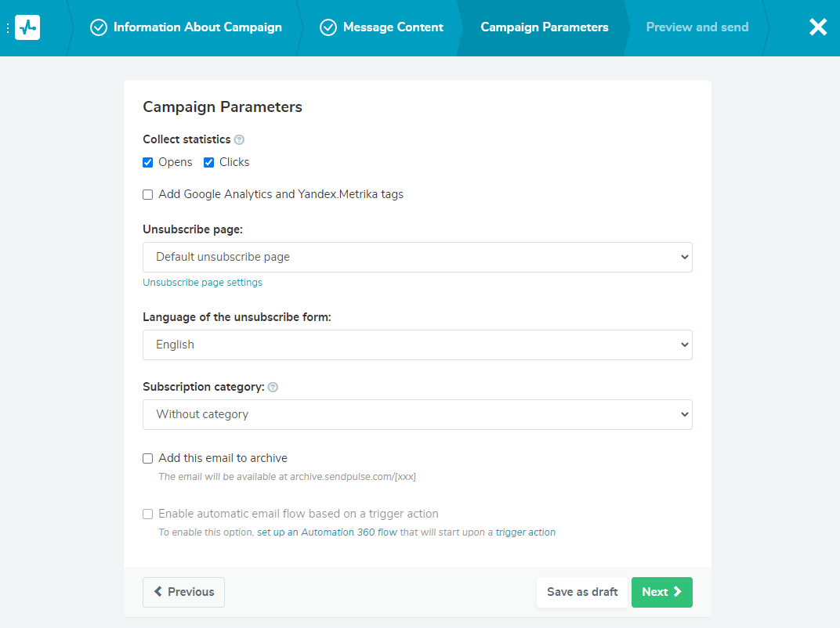Uncheck the Opens statistics checkbox
Image resolution: width=840 pixels, height=628 pixels.
[148, 163]
